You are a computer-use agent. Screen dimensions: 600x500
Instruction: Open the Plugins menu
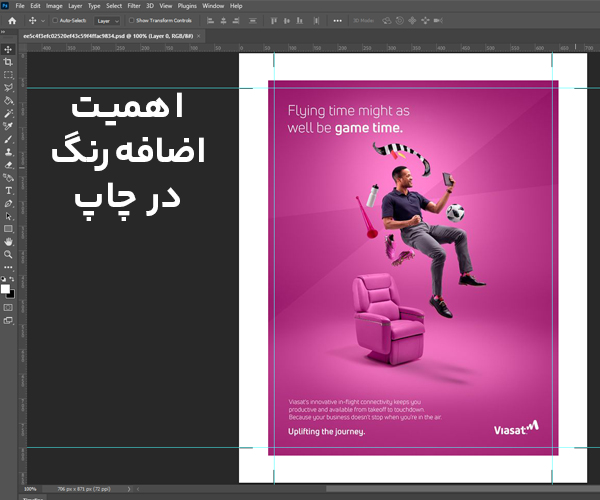[x=187, y=6]
